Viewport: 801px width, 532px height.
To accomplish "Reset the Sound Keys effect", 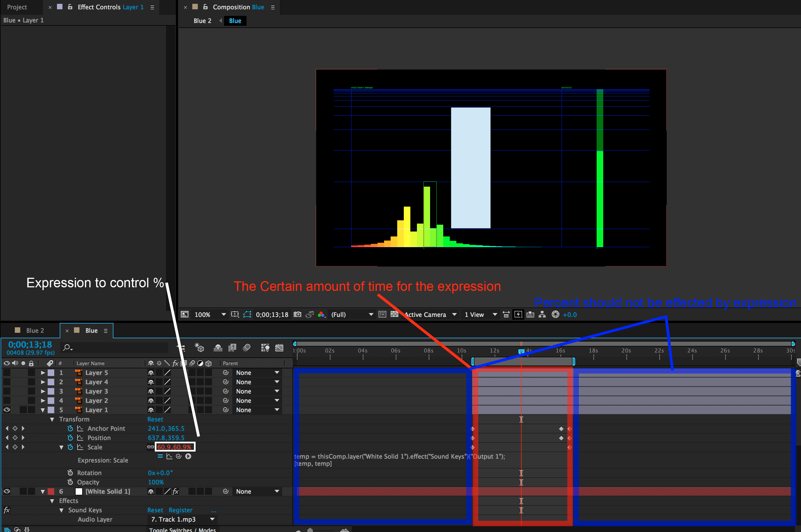I will click(155, 510).
